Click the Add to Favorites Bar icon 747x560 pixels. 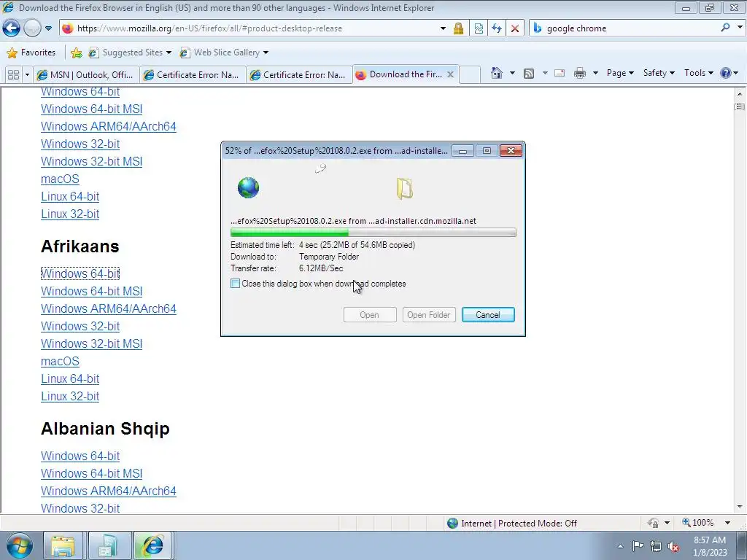point(76,52)
